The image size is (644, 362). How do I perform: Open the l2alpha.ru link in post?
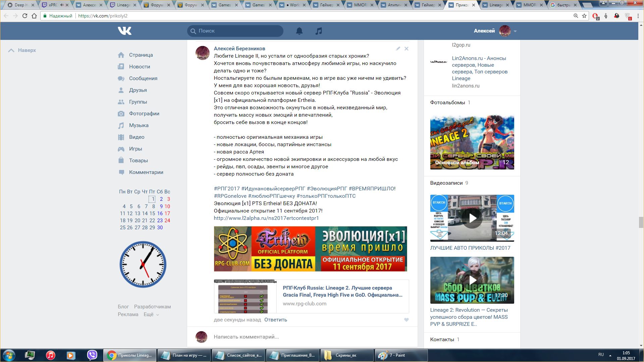(x=266, y=218)
